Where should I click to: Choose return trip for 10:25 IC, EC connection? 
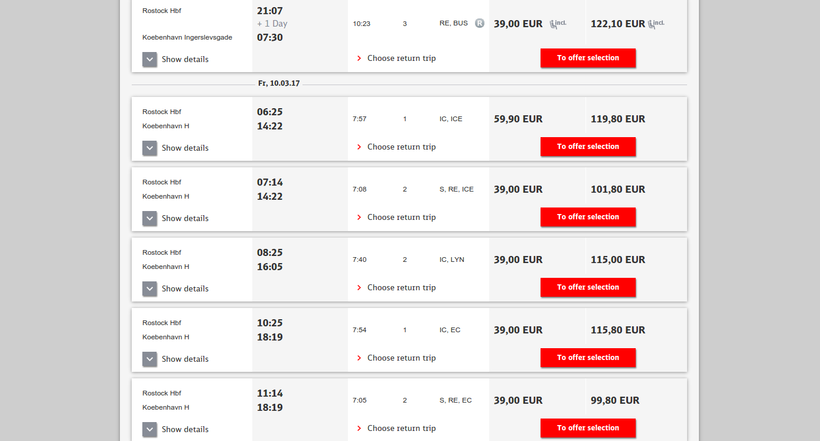396,358
